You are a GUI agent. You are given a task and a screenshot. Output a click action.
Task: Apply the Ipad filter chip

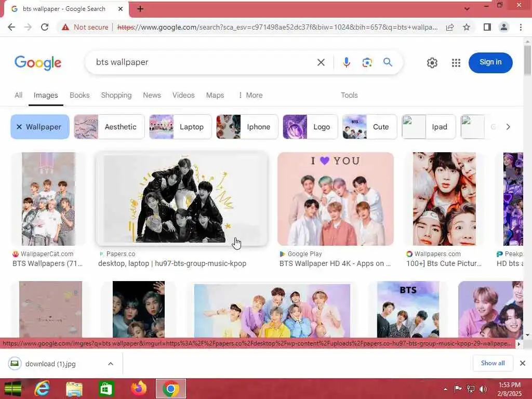(x=429, y=127)
